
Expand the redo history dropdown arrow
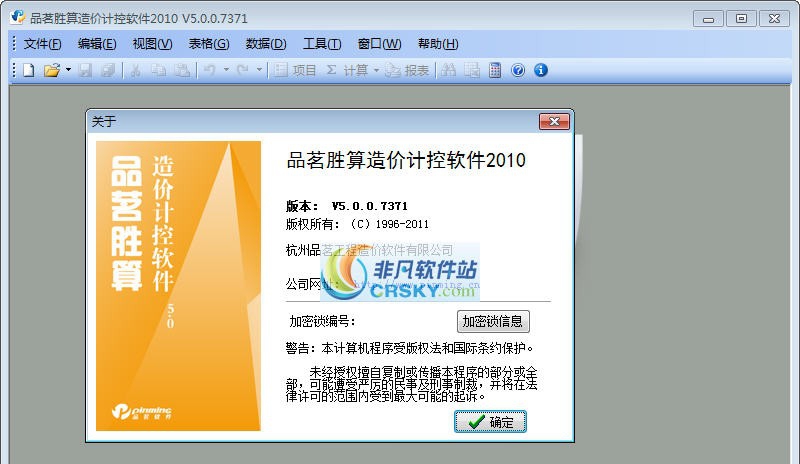point(259,70)
